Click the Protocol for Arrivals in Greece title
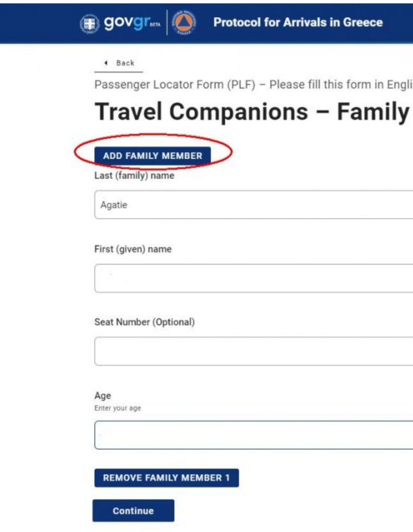413x532 pixels. [298, 22]
